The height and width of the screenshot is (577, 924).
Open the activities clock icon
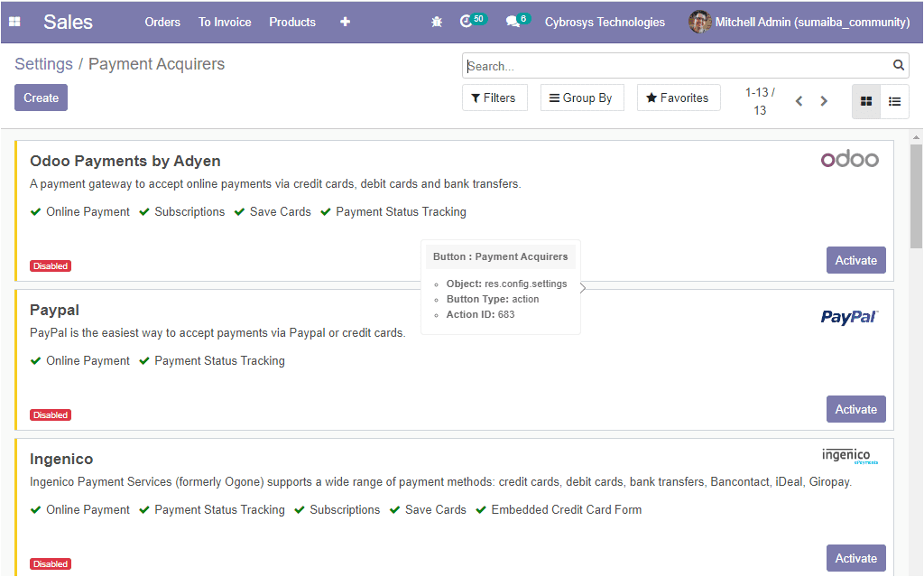point(467,22)
